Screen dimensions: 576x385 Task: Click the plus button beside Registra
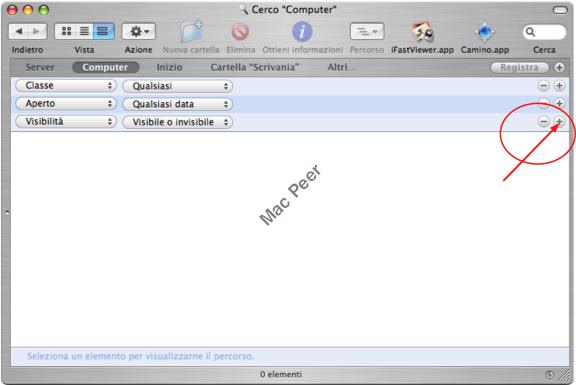point(559,67)
